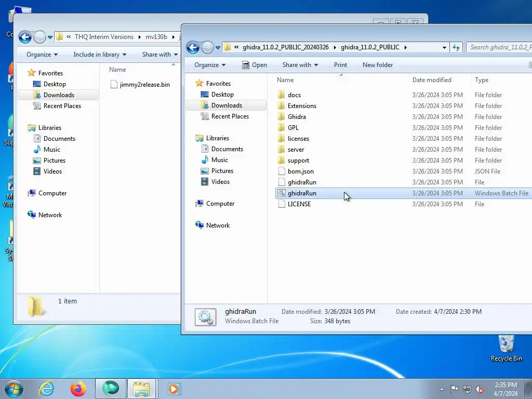Click ghidra_11.0.2_PUBLIC breadcrumb segment
This screenshot has width=532, height=399.
(370, 47)
